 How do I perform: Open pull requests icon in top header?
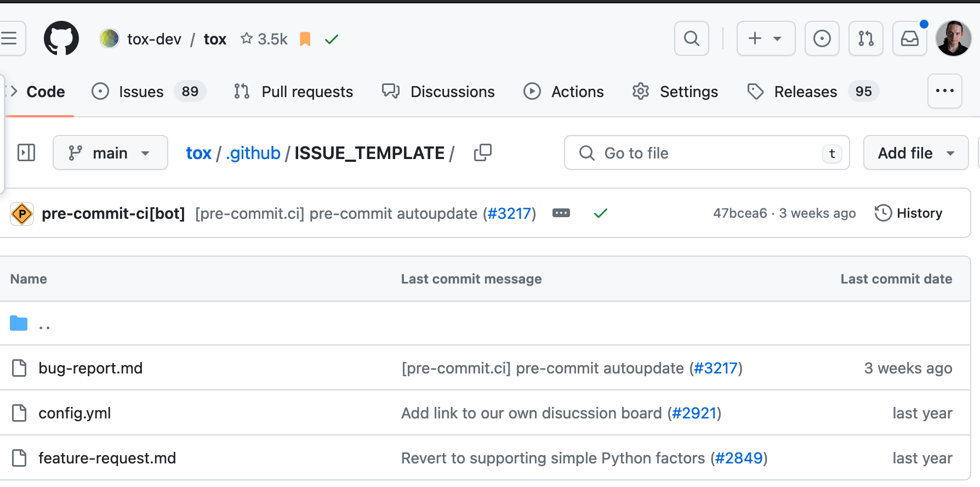865,38
